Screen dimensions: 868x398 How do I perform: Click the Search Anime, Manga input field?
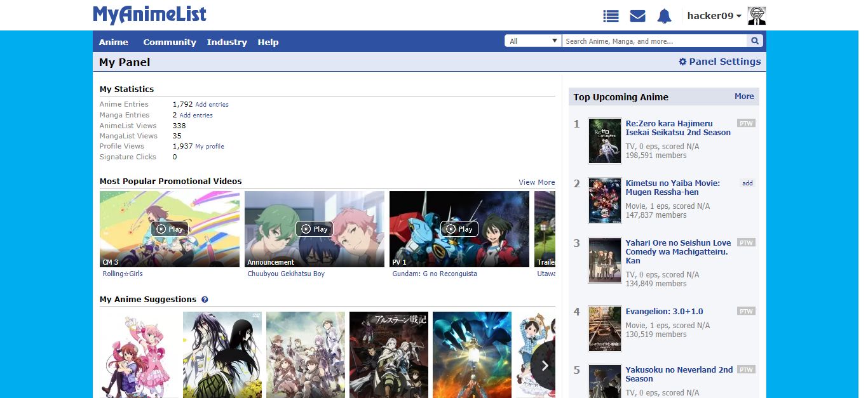point(653,41)
